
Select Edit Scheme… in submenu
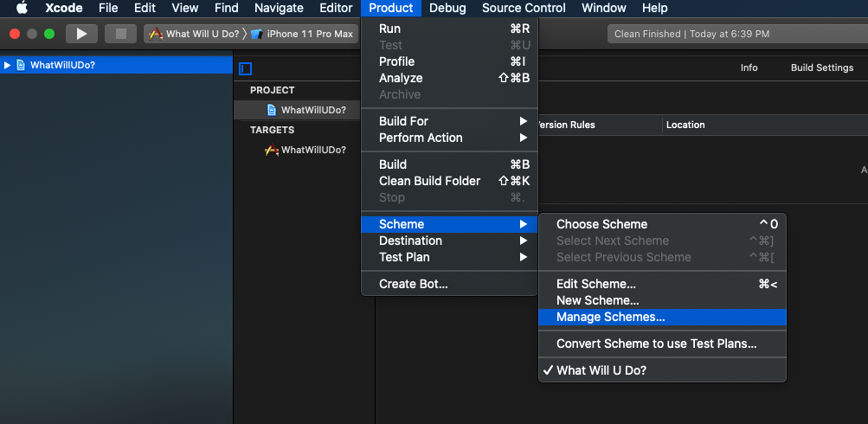coord(662,284)
